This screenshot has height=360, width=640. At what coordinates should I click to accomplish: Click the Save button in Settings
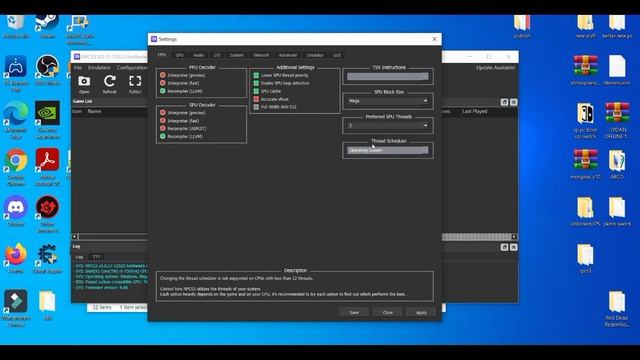tap(354, 312)
